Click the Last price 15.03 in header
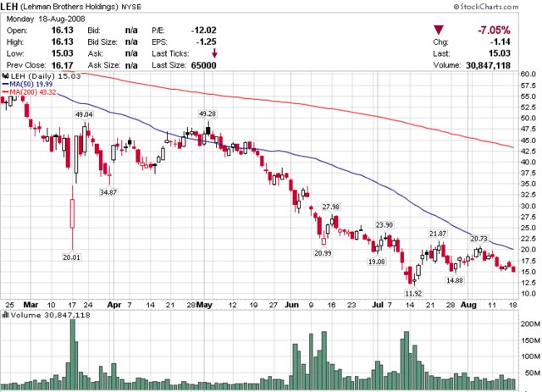The image size is (542, 392). (x=499, y=53)
